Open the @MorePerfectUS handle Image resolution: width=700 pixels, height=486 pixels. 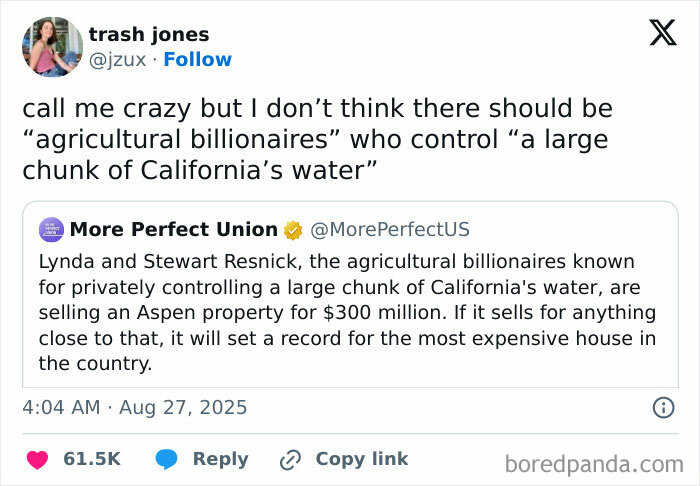click(390, 230)
